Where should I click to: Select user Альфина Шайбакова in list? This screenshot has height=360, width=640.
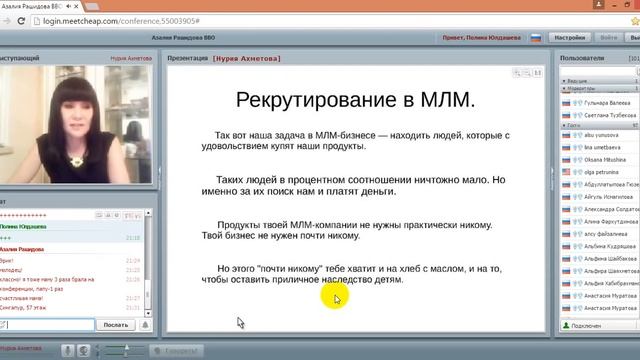tap(610, 259)
